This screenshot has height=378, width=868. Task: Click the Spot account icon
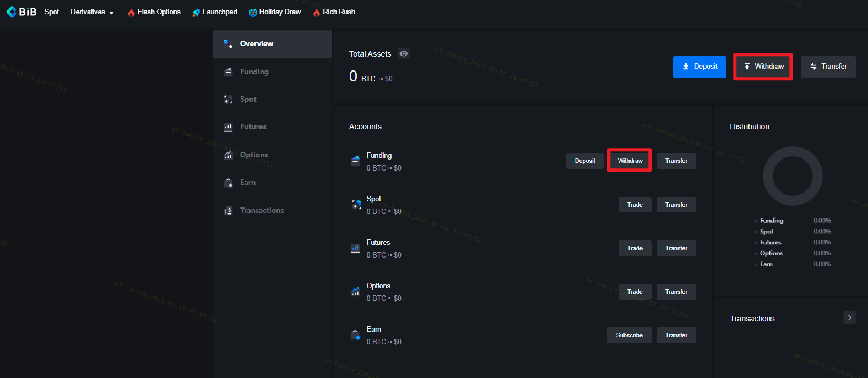click(x=356, y=205)
